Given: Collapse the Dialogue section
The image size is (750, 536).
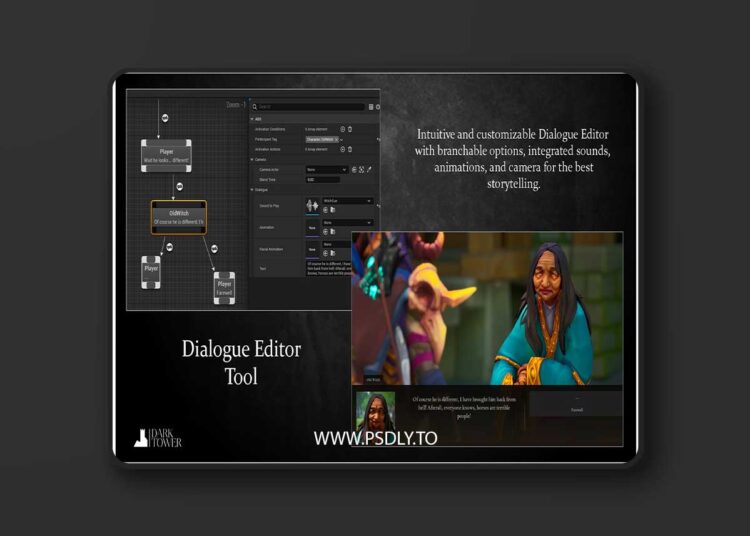Looking at the screenshot, I should pyautogui.click(x=253, y=189).
